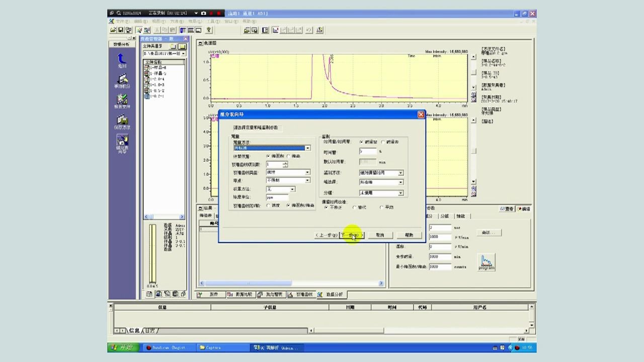
Task: Click the folder-up icon in data manager
Action: pyautogui.click(x=173, y=46)
